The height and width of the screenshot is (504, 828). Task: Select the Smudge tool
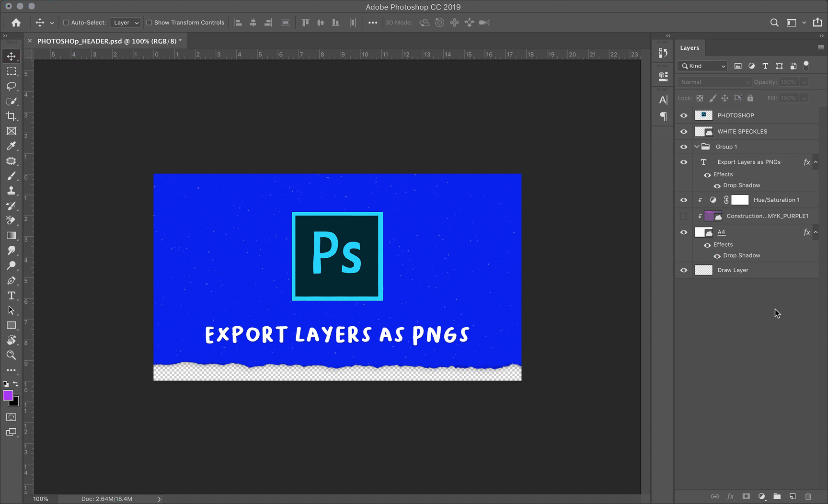click(11, 251)
